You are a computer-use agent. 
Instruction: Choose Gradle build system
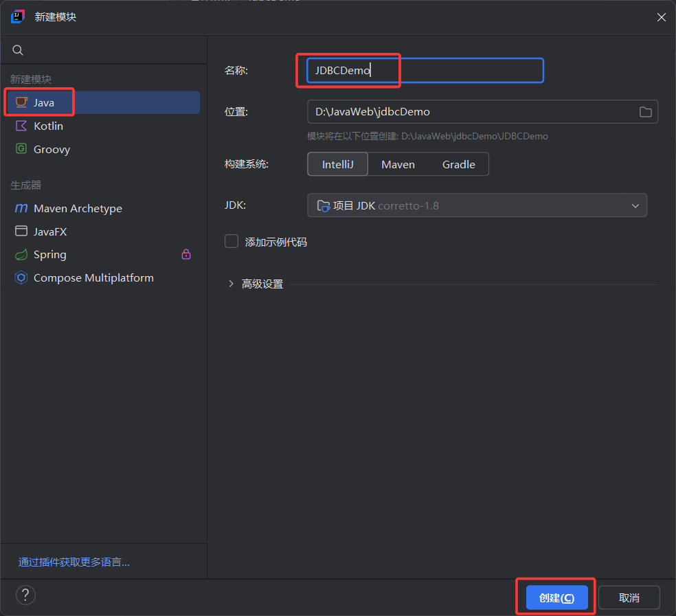pyautogui.click(x=459, y=164)
